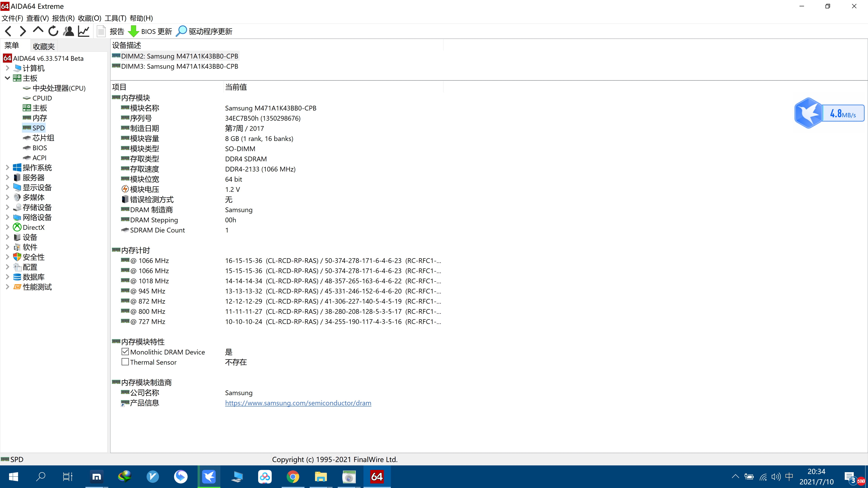The width and height of the screenshot is (868, 488).
Task: Click the BIOS update green arrow
Action: tap(133, 31)
